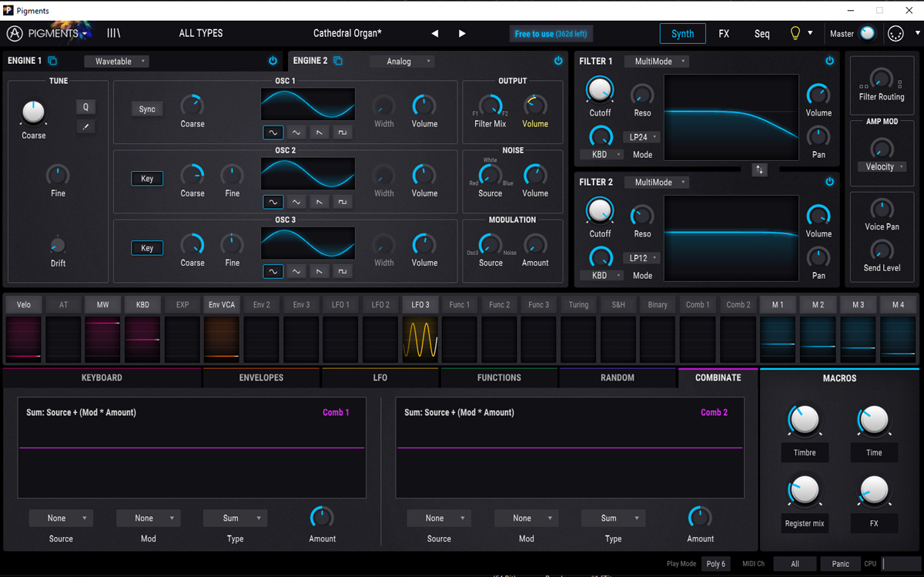Select triangle waveform for OSC 2
The height and width of the screenshot is (577, 924).
click(x=296, y=202)
